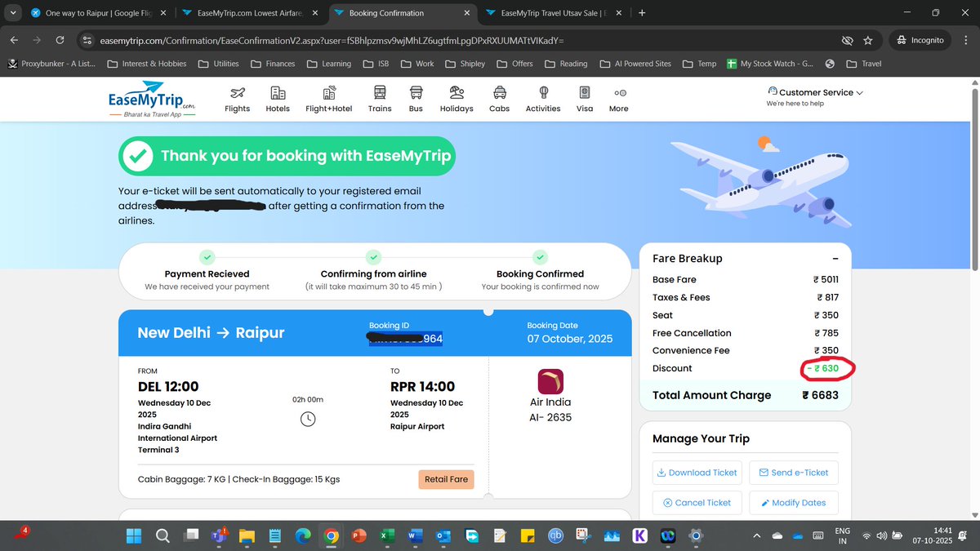The width and height of the screenshot is (980, 551).
Task: Open the Interest & Hobbies bookmarks folder
Action: coord(147,64)
